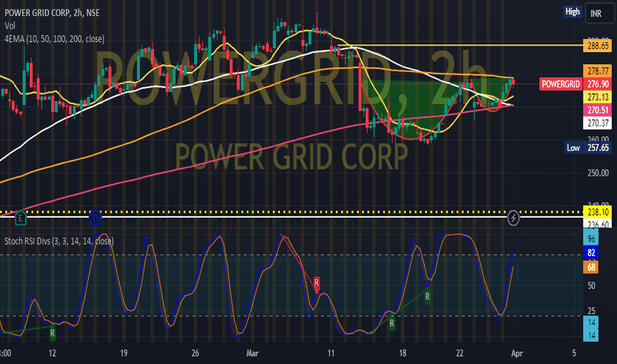
Task: Click the 270.51 pink EMA label
Action: (598, 110)
